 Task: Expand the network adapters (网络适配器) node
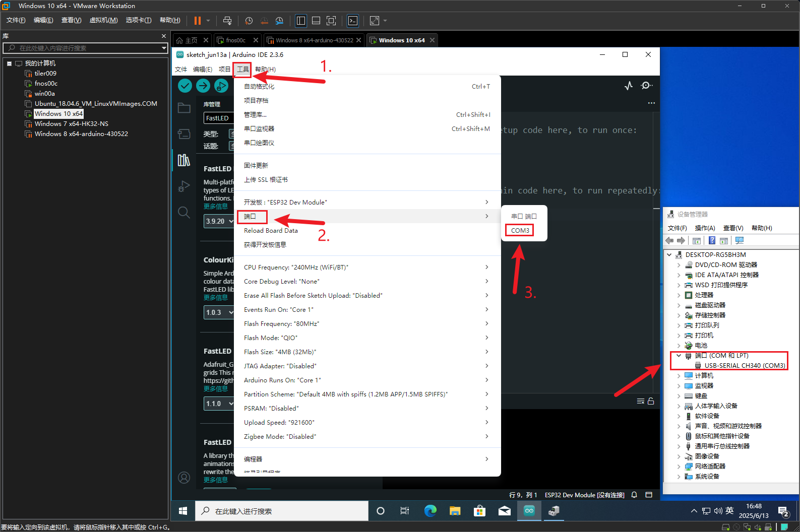(x=679, y=467)
